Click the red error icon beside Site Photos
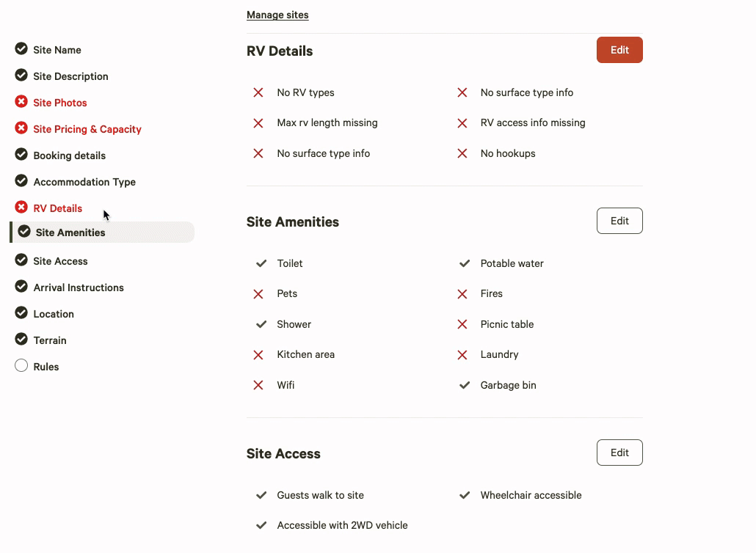Viewport: 756px width, 553px height. click(x=21, y=102)
